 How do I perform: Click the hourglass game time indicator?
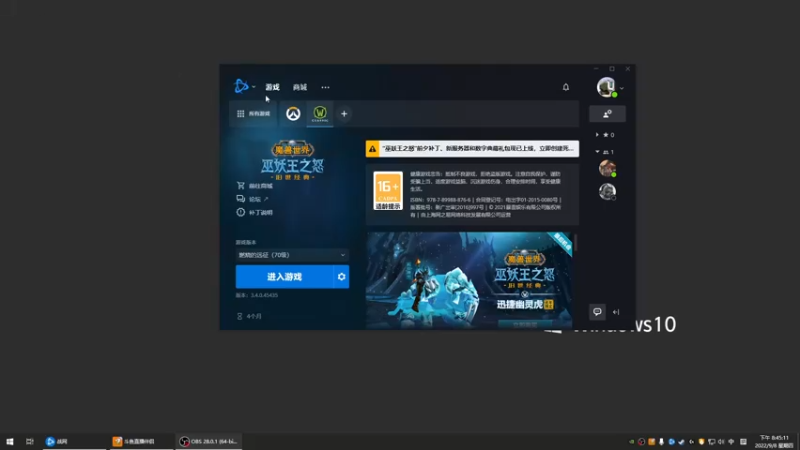249,316
